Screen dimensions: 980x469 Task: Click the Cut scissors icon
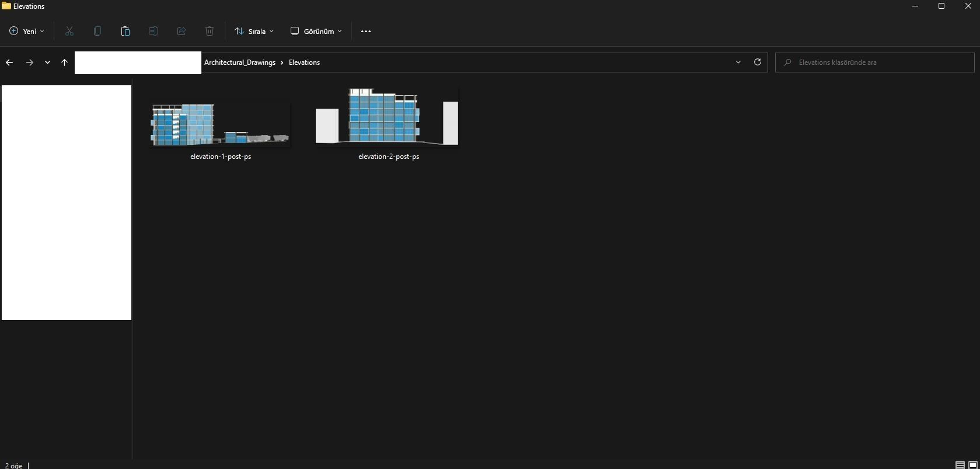point(69,31)
